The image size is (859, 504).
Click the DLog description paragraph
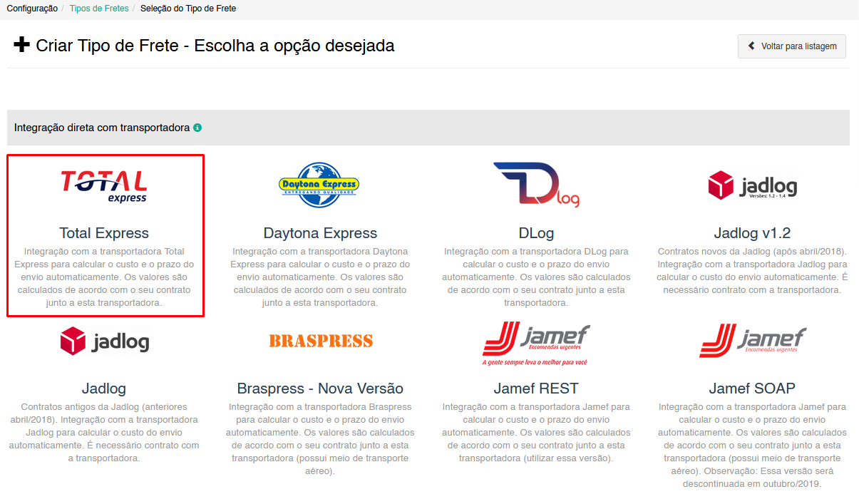pos(536,277)
